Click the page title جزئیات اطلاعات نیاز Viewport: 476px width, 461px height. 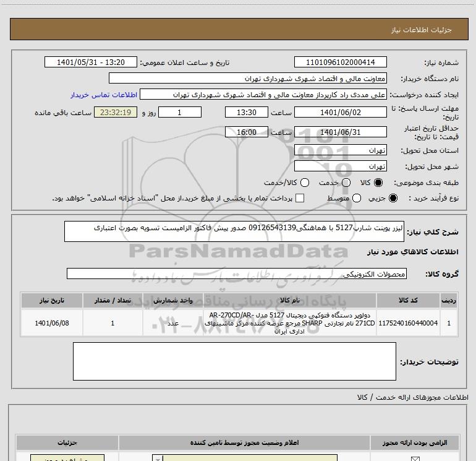[421, 30]
